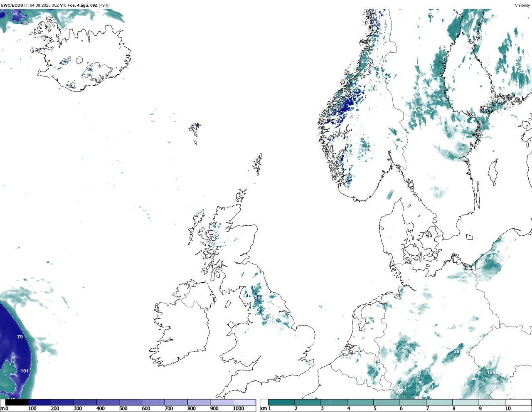Select the 9–10 km palest swatch
Image resolution: width=532 pixels, height=412 pixels.
pyautogui.click(x=491, y=402)
